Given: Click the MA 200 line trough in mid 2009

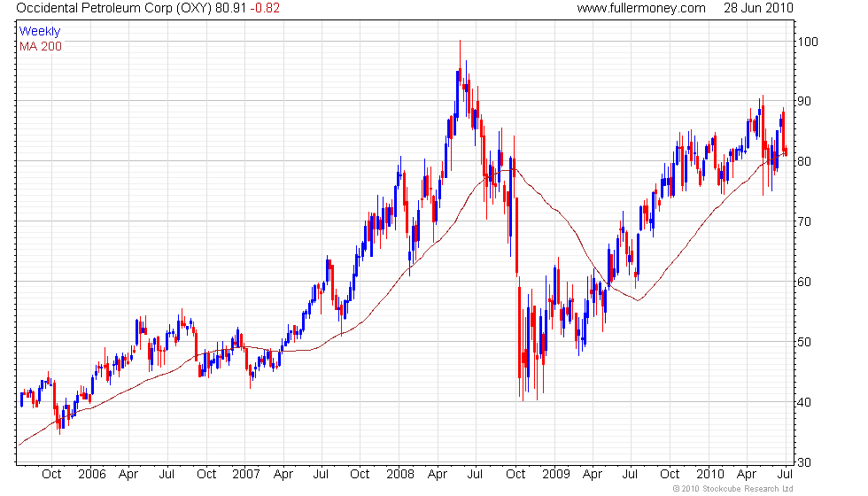Looking at the screenshot, I should point(639,300).
